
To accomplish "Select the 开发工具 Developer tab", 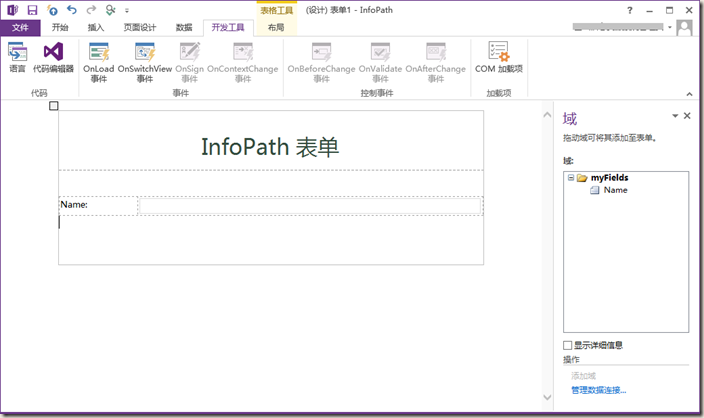I will tap(228, 28).
